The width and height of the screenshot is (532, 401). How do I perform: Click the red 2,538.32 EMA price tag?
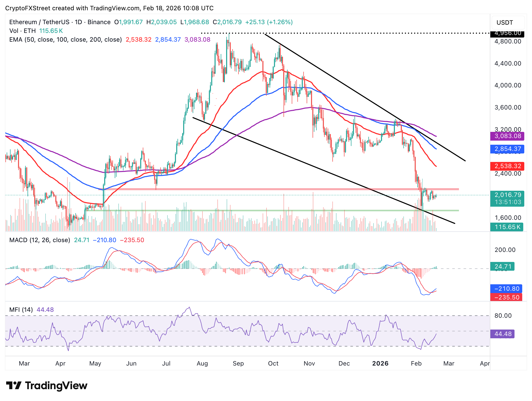[507, 166]
